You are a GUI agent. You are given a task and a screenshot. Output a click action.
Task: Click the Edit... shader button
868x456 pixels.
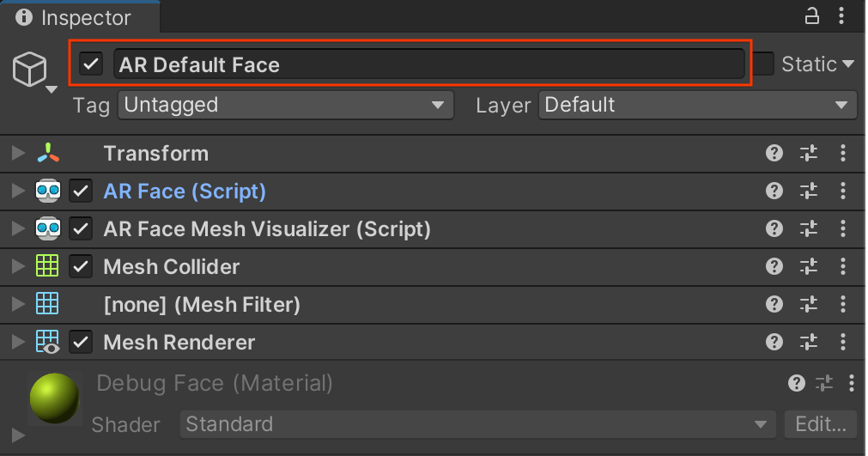pyautogui.click(x=820, y=424)
